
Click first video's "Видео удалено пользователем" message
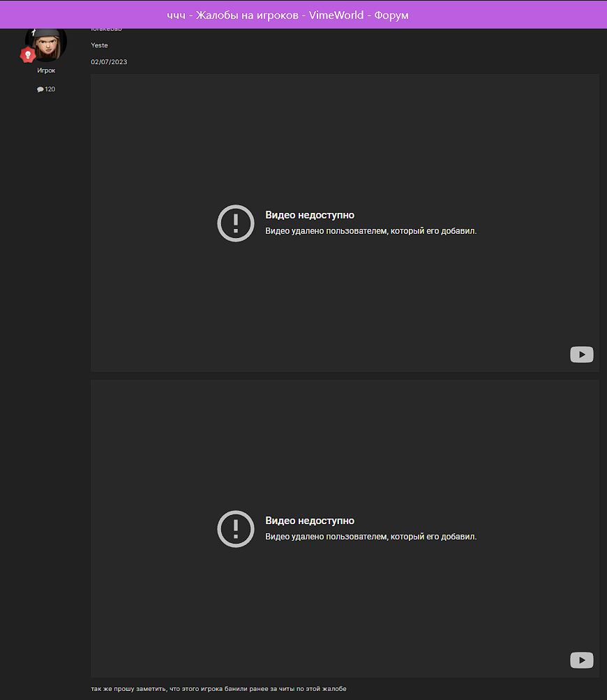point(370,231)
